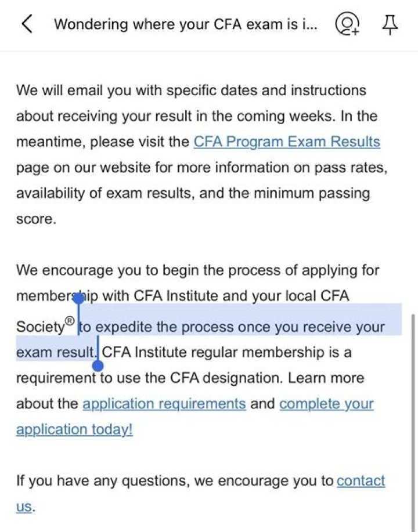The width and height of the screenshot is (418, 532).
Task: Tap the 'us' link at the bottom
Action: (24, 506)
